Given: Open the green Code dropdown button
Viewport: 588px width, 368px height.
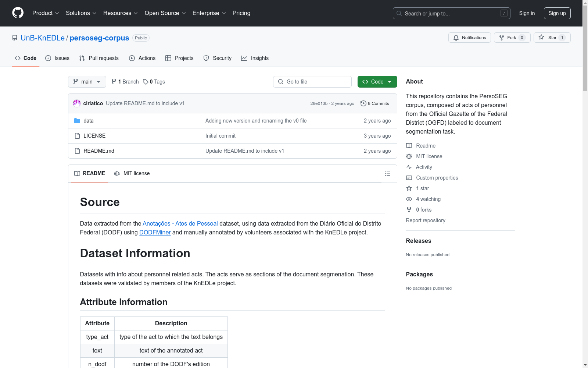Looking at the screenshot, I should [x=377, y=82].
